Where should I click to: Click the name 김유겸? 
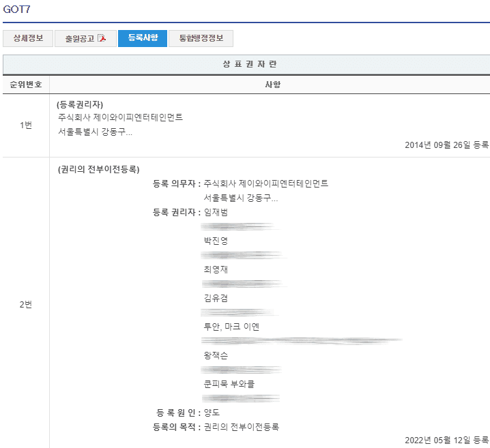pyautogui.click(x=216, y=298)
